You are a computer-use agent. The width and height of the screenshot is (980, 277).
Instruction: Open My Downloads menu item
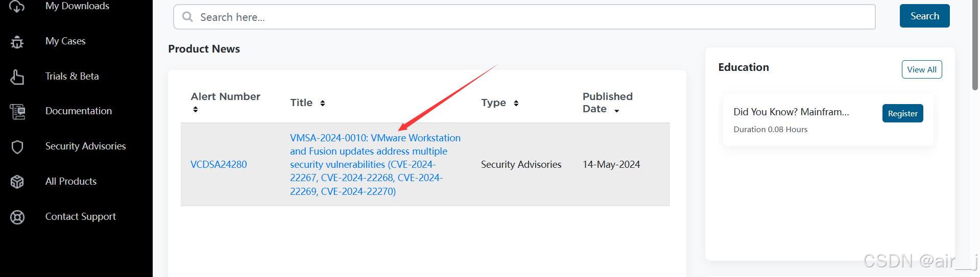click(77, 6)
